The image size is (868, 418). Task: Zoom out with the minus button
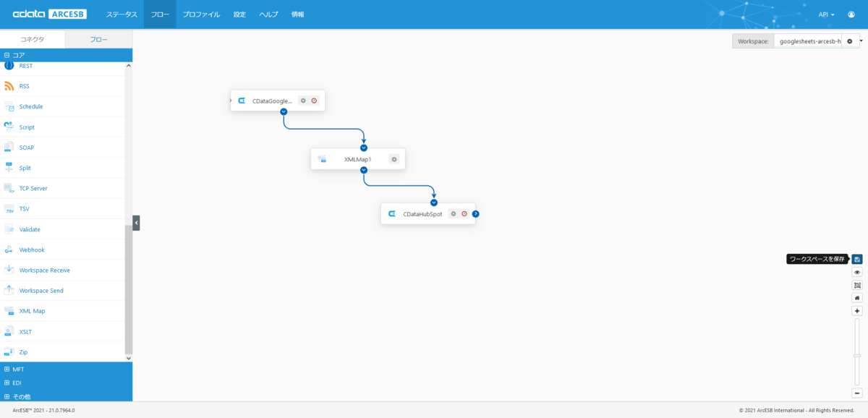(857, 393)
